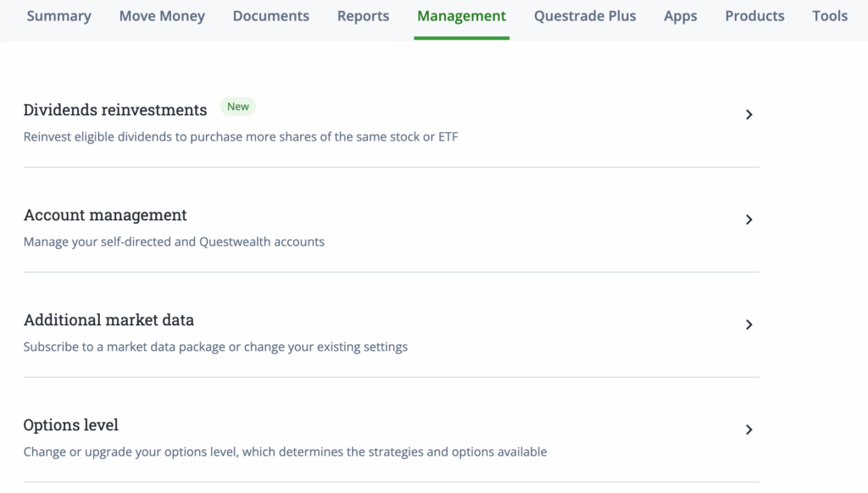Open the Summary tab
Screen dimensions: 868x493
pyautogui.click(x=58, y=16)
